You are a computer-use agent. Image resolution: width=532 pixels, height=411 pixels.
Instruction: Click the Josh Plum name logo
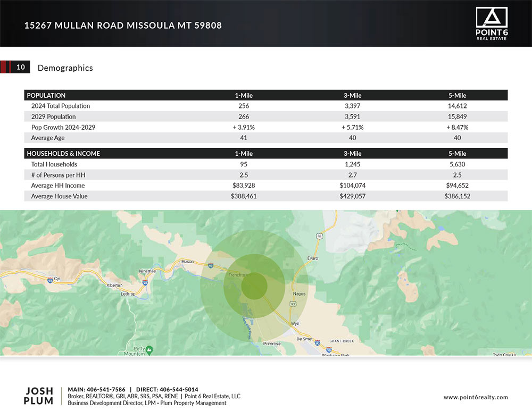39,396
